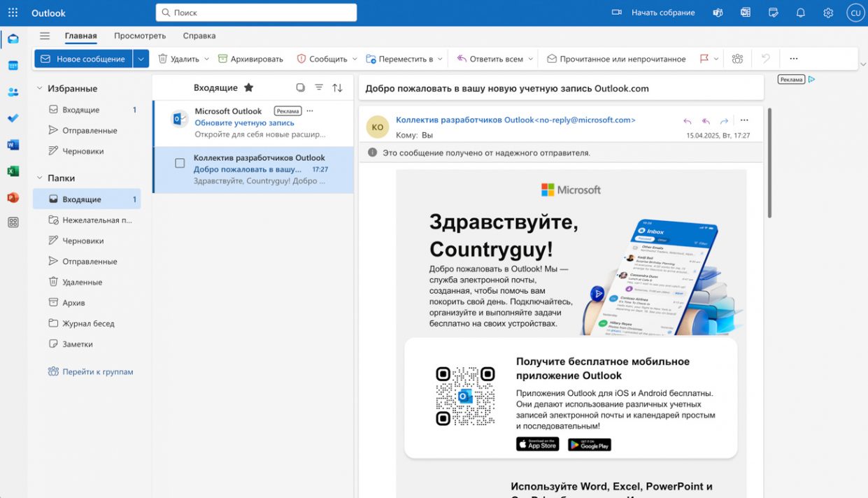
Task: Open the Calendar app in sidebar
Action: click(x=13, y=66)
